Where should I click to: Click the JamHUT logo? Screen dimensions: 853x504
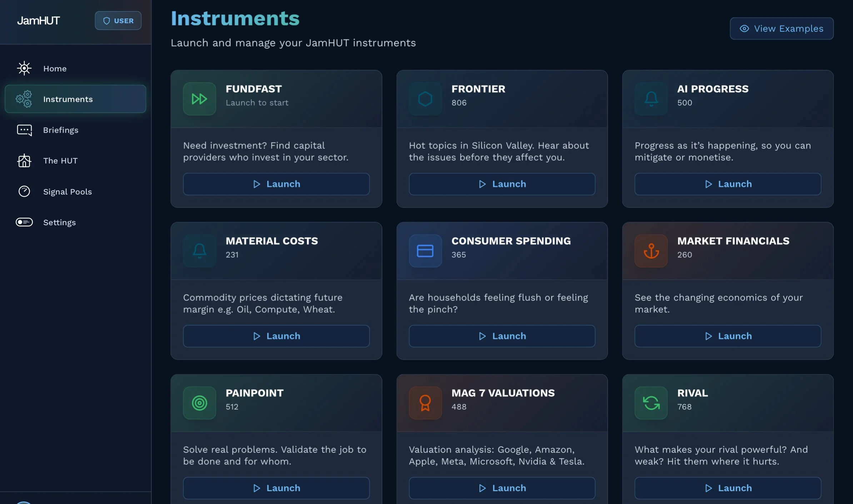tap(39, 21)
